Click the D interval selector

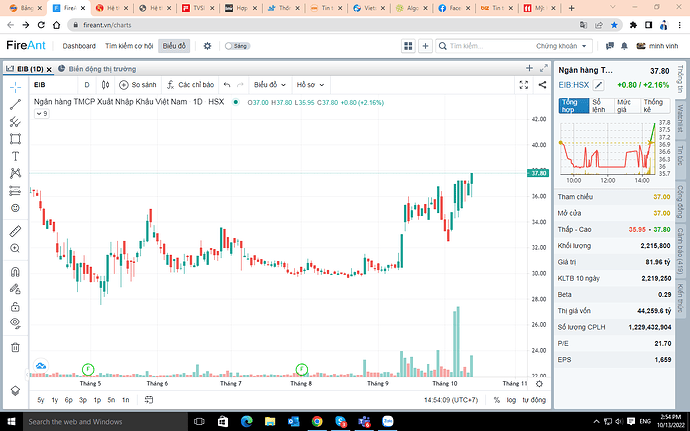pyautogui.click(x=87, y=85)
